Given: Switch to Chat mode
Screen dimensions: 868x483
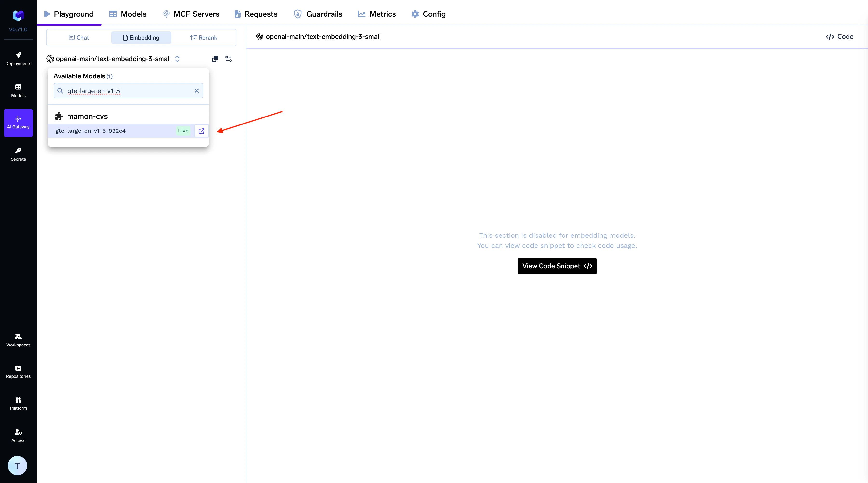Looking at the screenshot, I should pos(79,37).
